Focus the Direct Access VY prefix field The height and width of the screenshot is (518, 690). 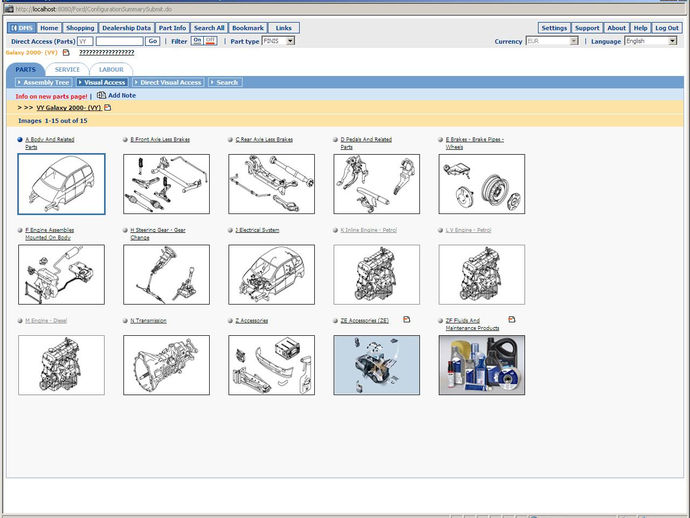point(85,41)
